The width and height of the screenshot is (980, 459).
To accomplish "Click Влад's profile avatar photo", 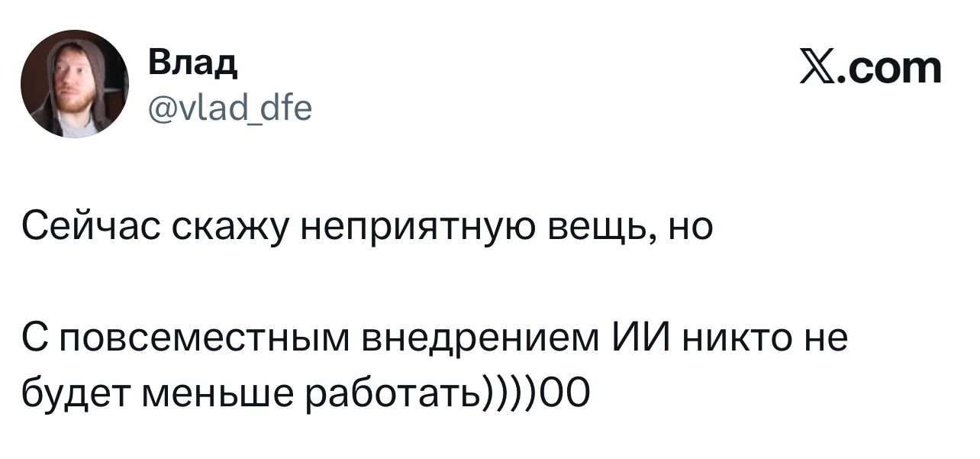I will click(x=75, y=84).
